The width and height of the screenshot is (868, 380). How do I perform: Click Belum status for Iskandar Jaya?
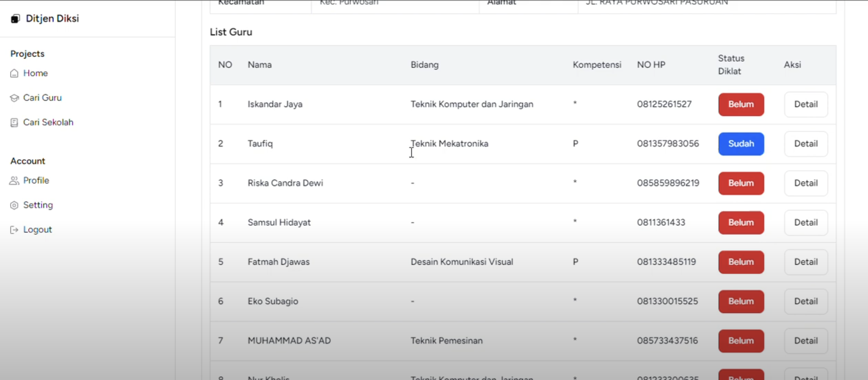[741, 104]
